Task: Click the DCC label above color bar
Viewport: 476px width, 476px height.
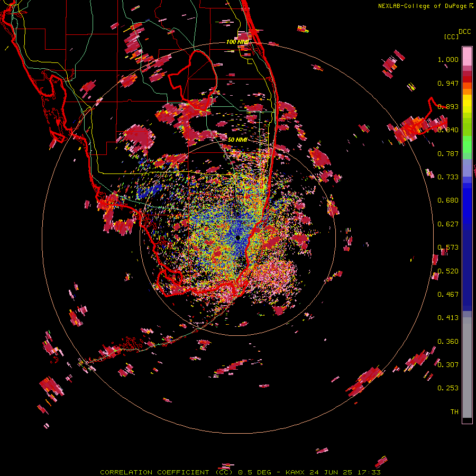Action: (464, 32)
